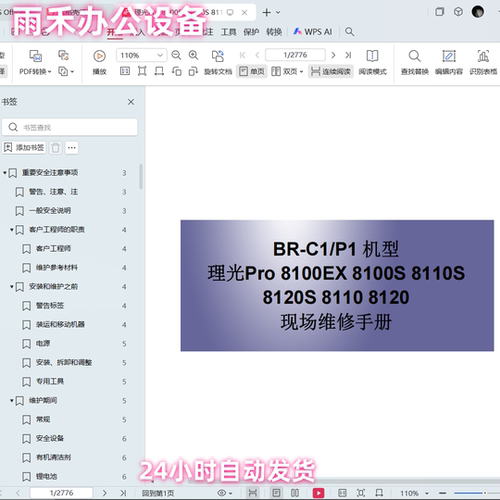The image size is (500, 500).
Task: Click the fit page icon in status bar
Action: pyautogui.click(x=361, y=493)
